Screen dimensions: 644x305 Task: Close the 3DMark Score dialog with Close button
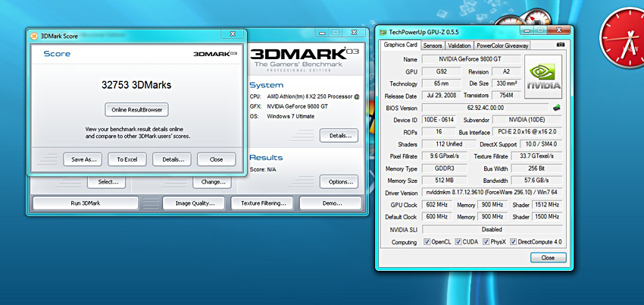(x=216, y=159)
